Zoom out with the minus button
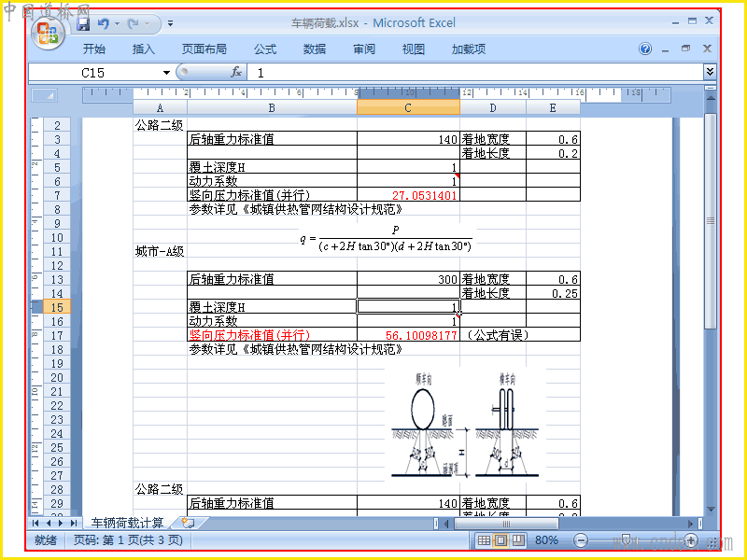The width and height of the screenshot is (747, 560). coord(580,540)
